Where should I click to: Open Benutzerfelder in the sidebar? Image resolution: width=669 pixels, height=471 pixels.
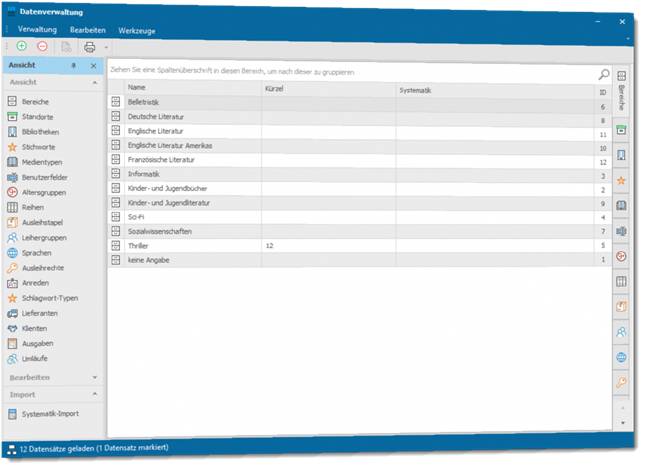point(37,177)
